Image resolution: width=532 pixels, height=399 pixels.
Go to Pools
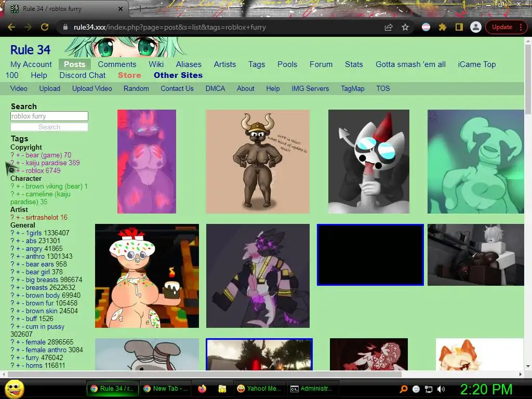[287, 64]
